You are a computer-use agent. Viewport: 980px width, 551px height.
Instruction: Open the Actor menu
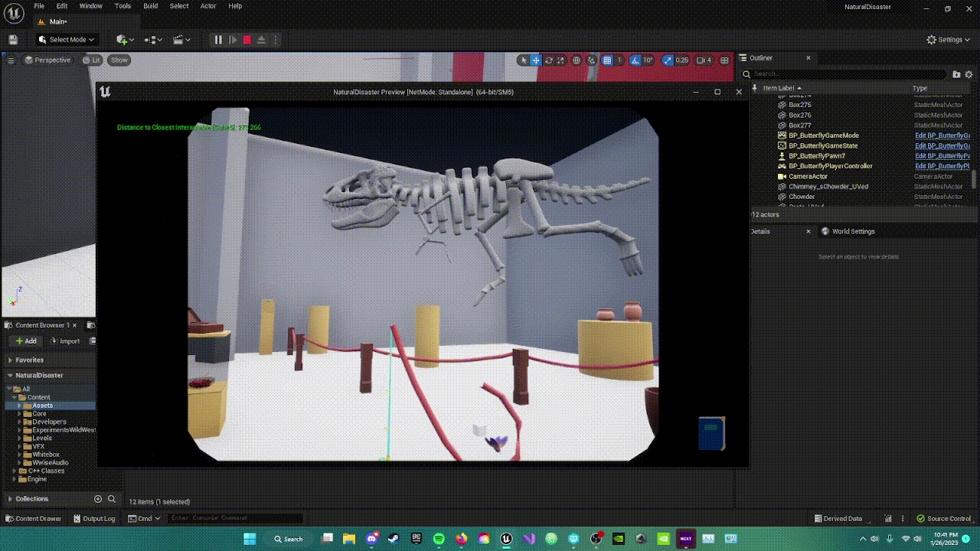coord(208,5)
